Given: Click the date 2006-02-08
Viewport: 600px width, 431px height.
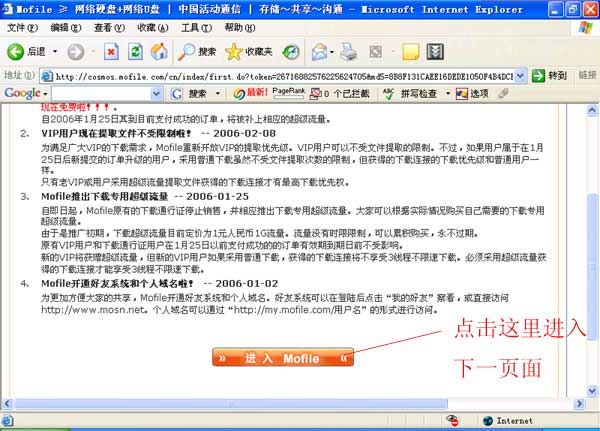Looking at the screenshot, I should click(x=245, y=133).
